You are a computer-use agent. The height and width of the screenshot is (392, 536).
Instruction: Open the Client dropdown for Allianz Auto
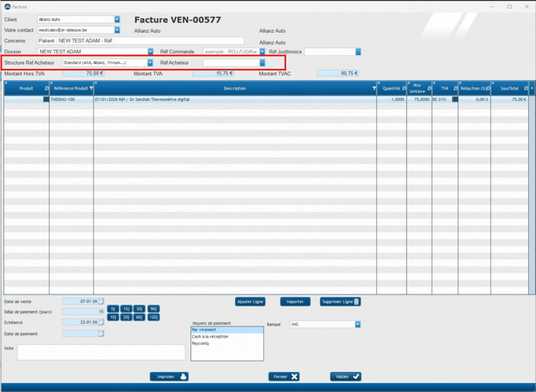(x=117, y=19)
